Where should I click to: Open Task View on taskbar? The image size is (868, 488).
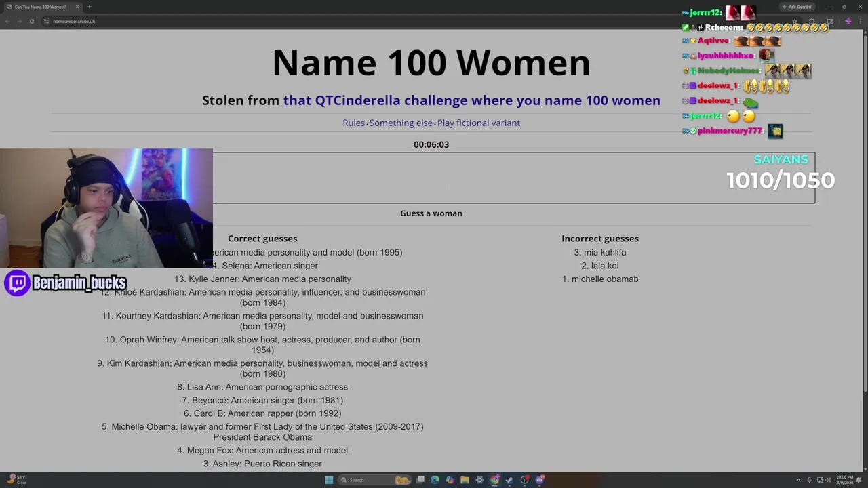coord(420,480)
